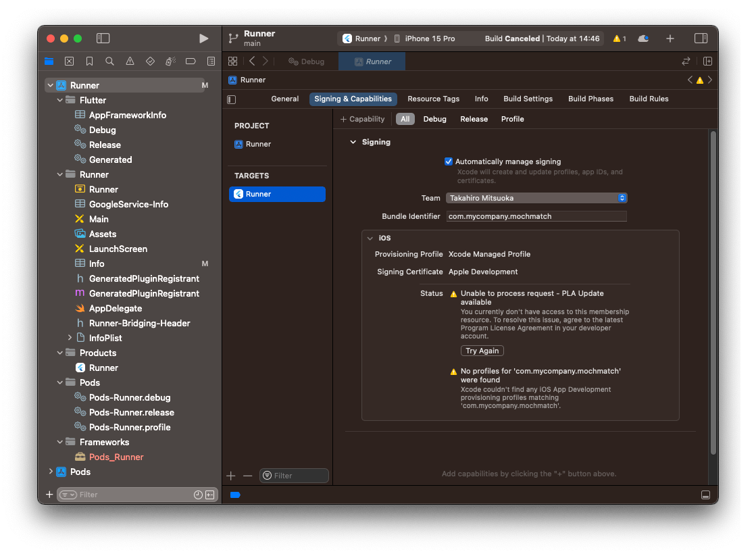Select the Runner project under PROJECT
The width and height of the screenshot is (756, 554).
(x=258, y=144)
